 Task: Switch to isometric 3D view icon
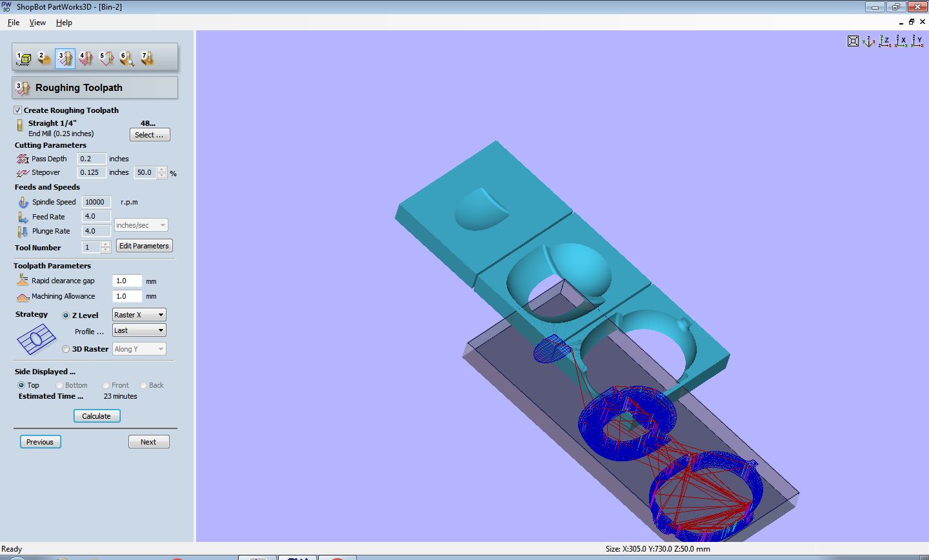[869, 41]
